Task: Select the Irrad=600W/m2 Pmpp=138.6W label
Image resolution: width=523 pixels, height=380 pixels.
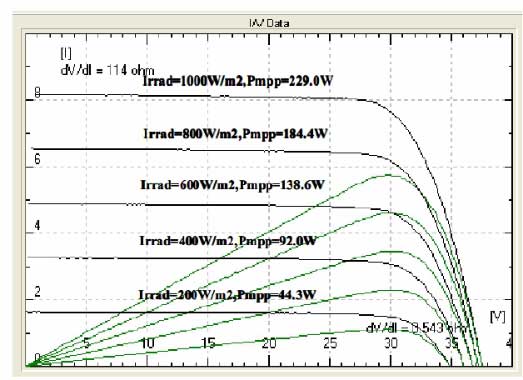Action: [232, 185]
